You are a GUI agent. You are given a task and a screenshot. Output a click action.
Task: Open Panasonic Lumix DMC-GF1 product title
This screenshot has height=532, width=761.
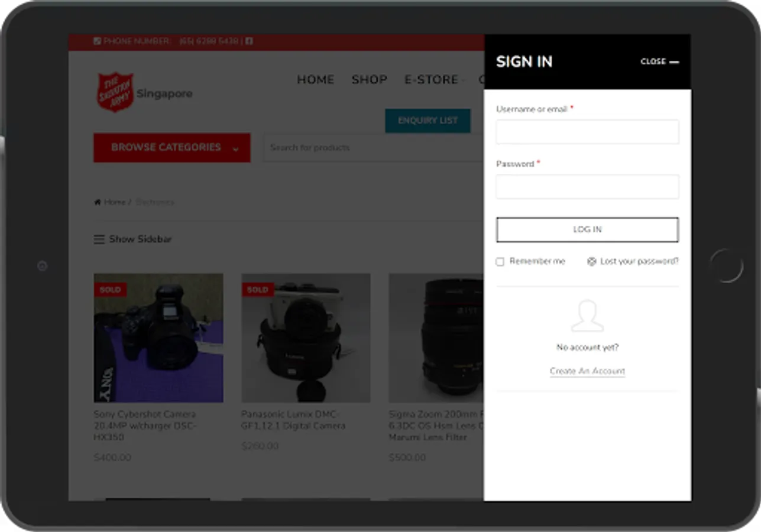(293, 420)
